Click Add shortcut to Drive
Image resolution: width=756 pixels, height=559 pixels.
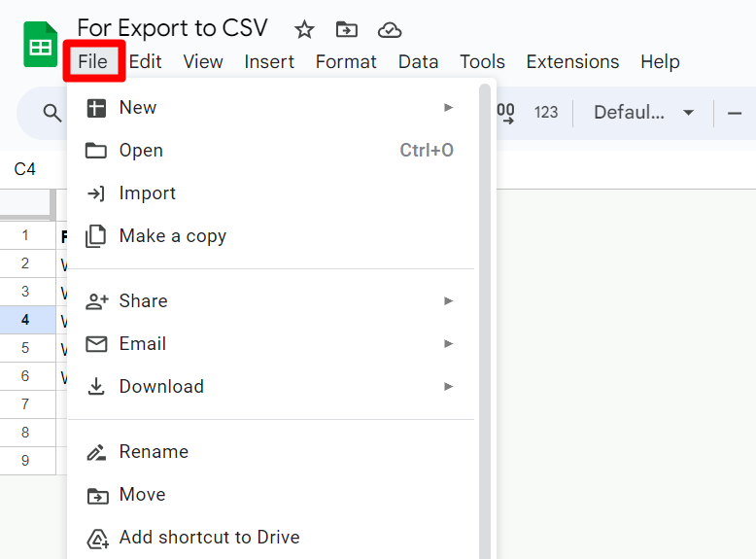coord(209,538)
